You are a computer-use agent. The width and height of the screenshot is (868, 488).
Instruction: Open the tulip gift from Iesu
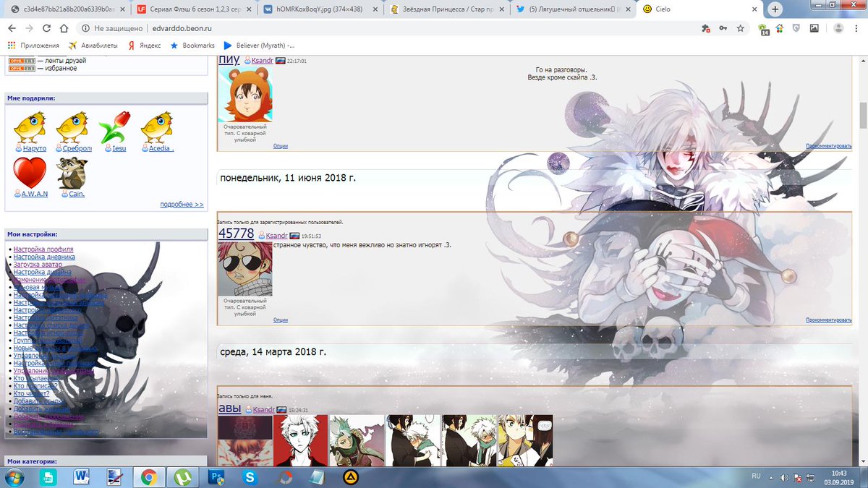(x=114, y=127)
